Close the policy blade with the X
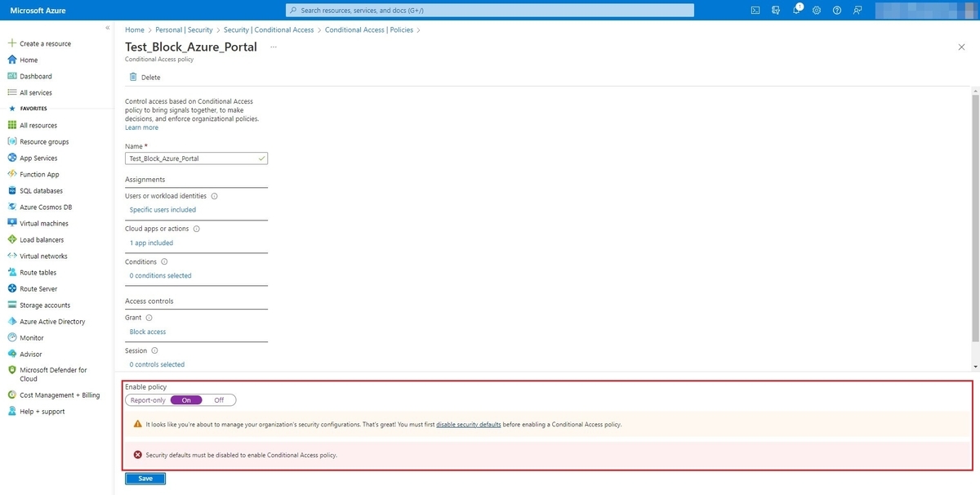The height and width of the screenshot is (495, 980). point(961,47)
